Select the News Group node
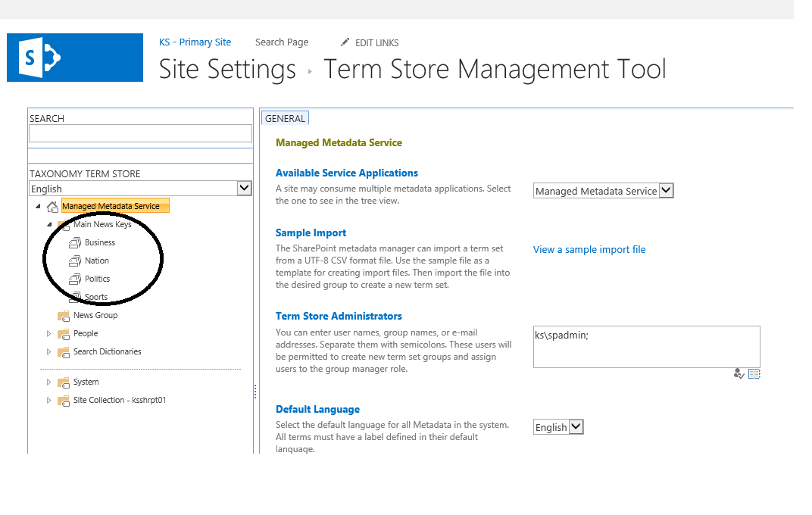The height and width of the screenshot is (515, 812). 95,315
